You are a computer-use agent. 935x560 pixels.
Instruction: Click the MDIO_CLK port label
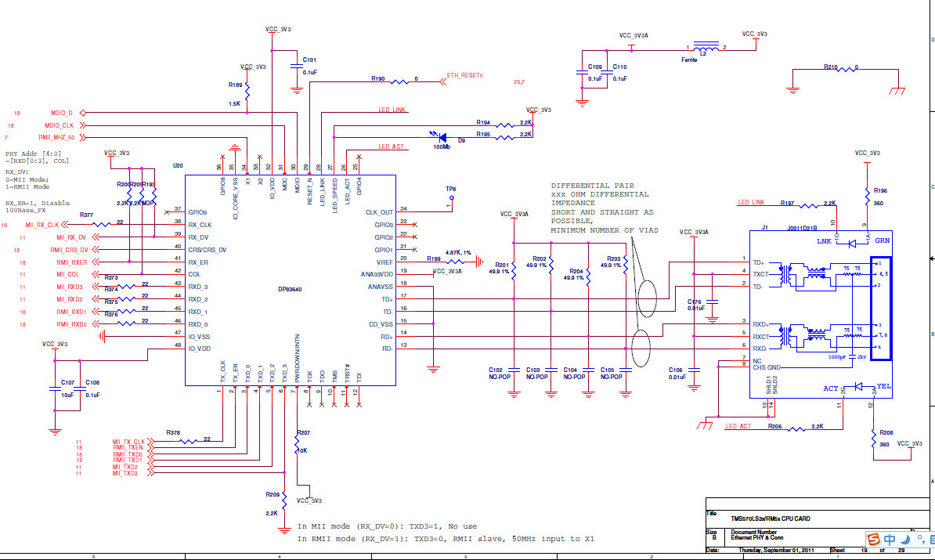[x=59, y=125]
